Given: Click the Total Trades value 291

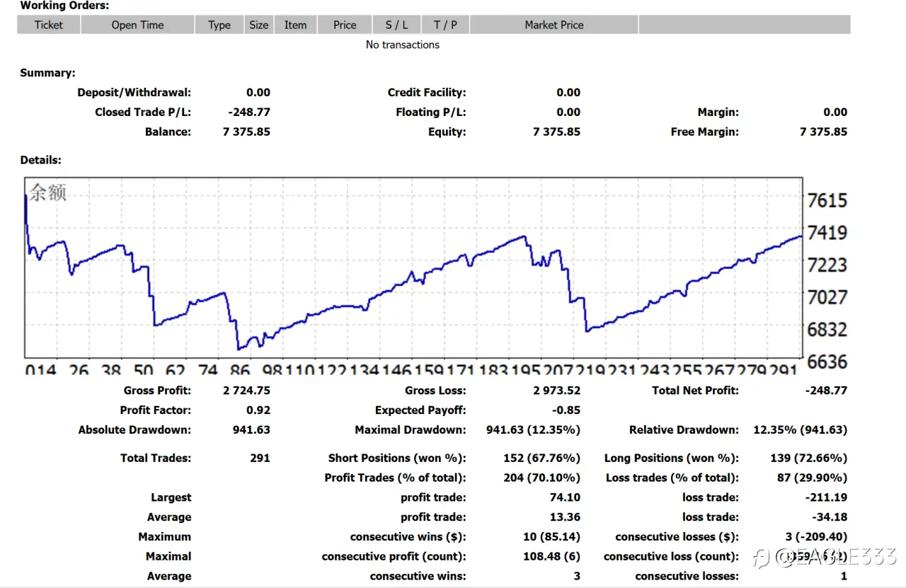Looking at the screenshot, I should pos(260,459).
